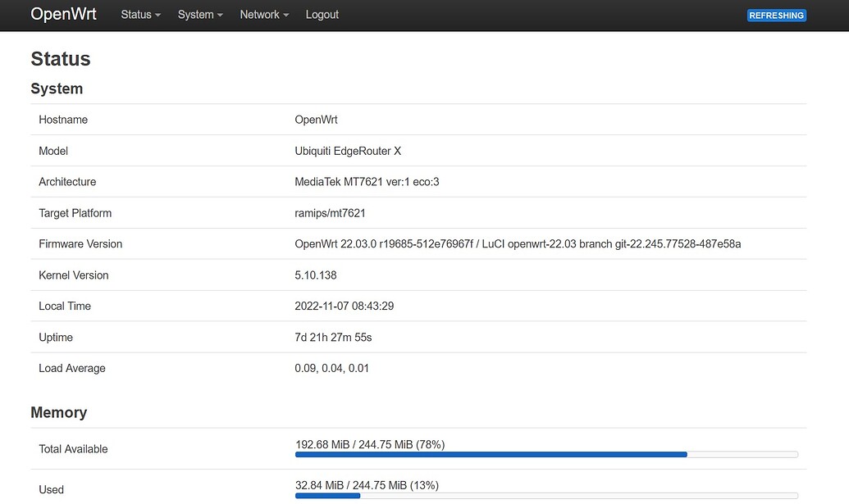Click the Memory section heading
This screenshot has width=849, height=504.
(x=58, y=412)
